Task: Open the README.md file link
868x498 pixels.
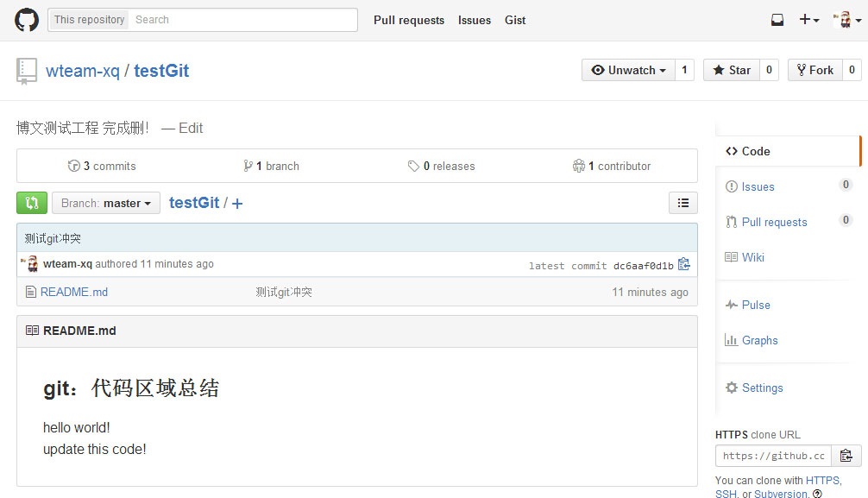Action: click(74, 292)
